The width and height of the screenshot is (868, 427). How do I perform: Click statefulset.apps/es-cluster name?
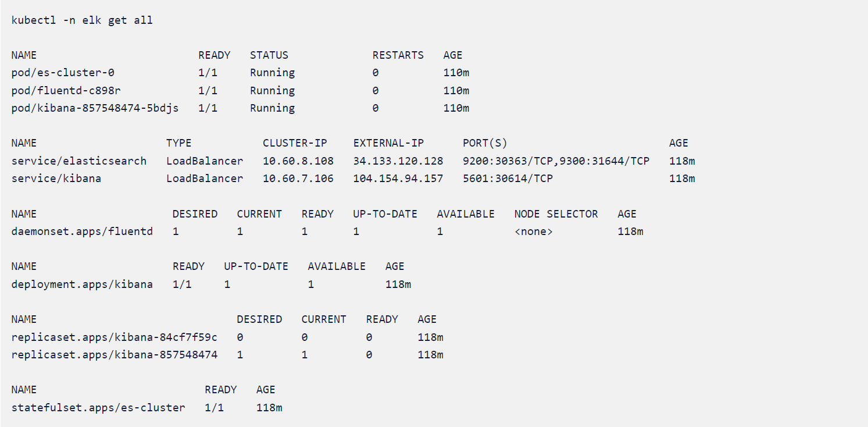98,408
